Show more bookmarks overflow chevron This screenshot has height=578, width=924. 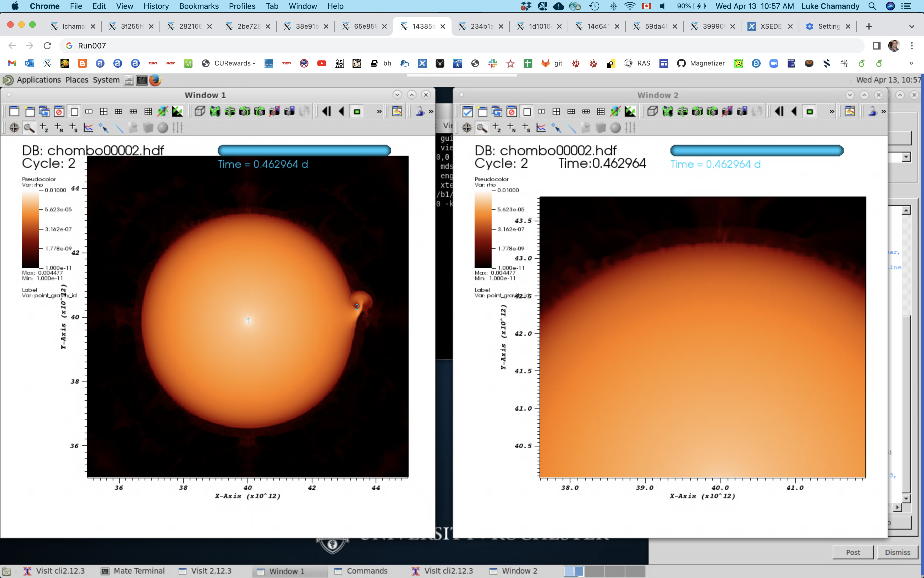(x=911, y=64)
